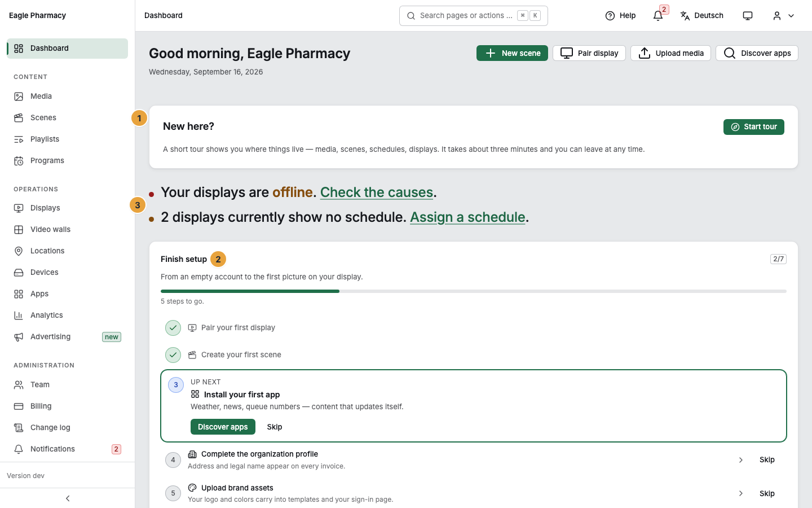This screenshot has width=812, height=508.
Task: Click the 2/7 setup progress badge
Action: pyautogui.click(x=778, y=259)
